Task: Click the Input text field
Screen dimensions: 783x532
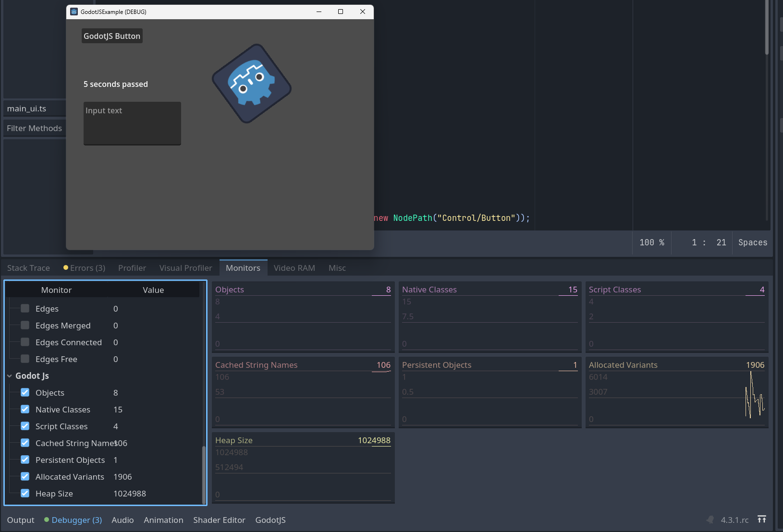Action: pos(132,123)
